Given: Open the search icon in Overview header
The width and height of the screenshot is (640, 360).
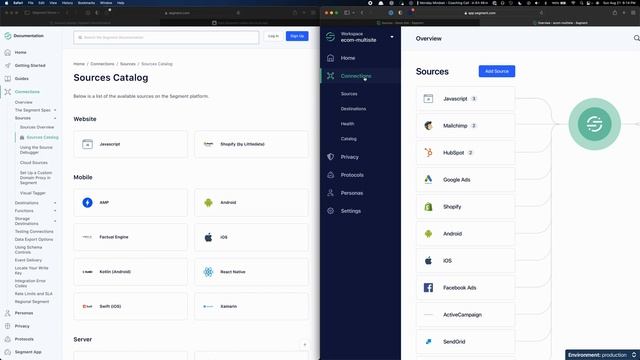Looking at the screenshot, I should 636,38.
